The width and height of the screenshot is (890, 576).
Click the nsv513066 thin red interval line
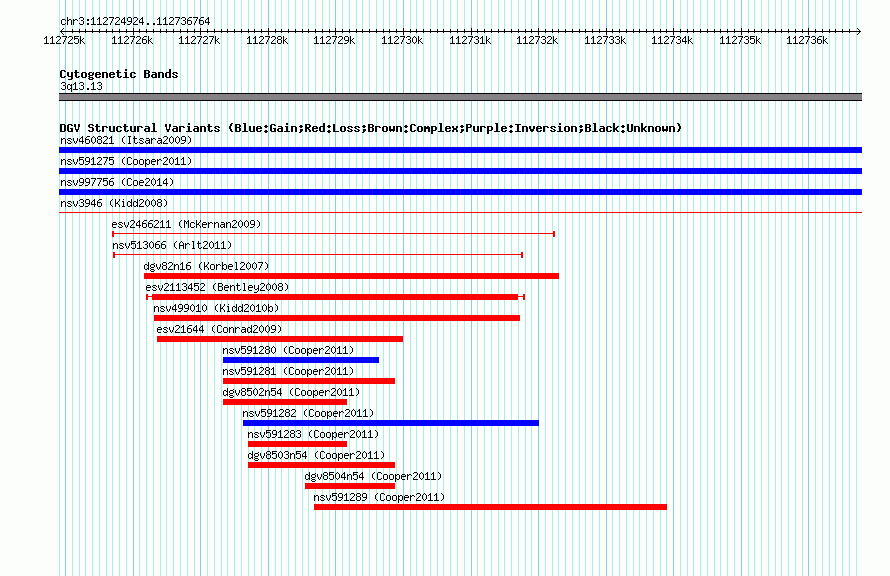click(318, 255)
